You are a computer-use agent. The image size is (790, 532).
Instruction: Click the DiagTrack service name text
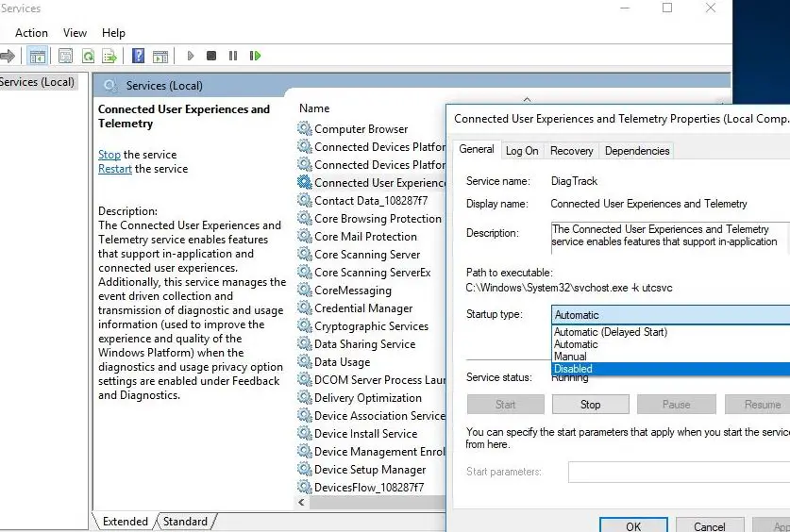[574, 181]
